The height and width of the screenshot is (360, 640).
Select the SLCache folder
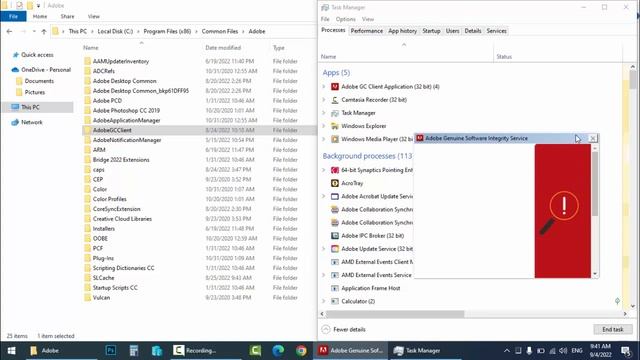click(103, 278)
